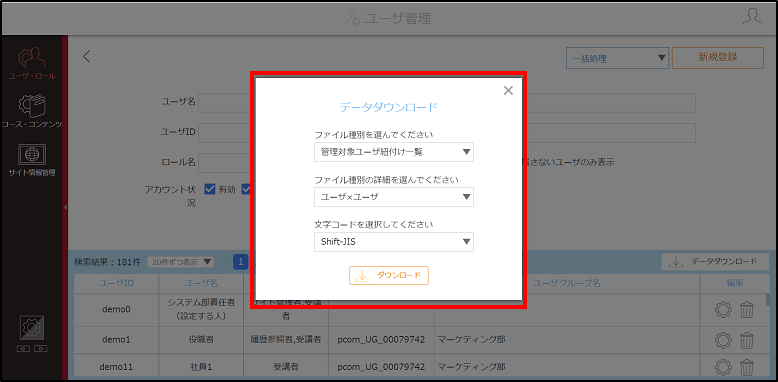Screen dimensions: 778x382
Task: Click the settings toggle icon at sidebar bottom
Action: tap(32, 328)
